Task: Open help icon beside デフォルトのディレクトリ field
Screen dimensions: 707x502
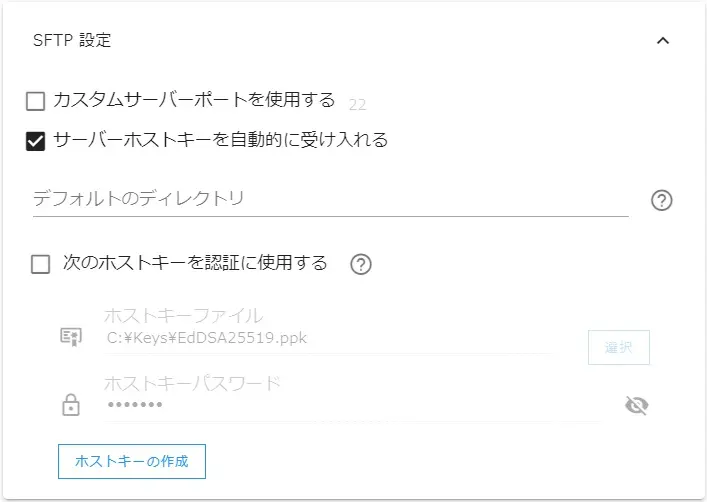Action: click(661, 200)
